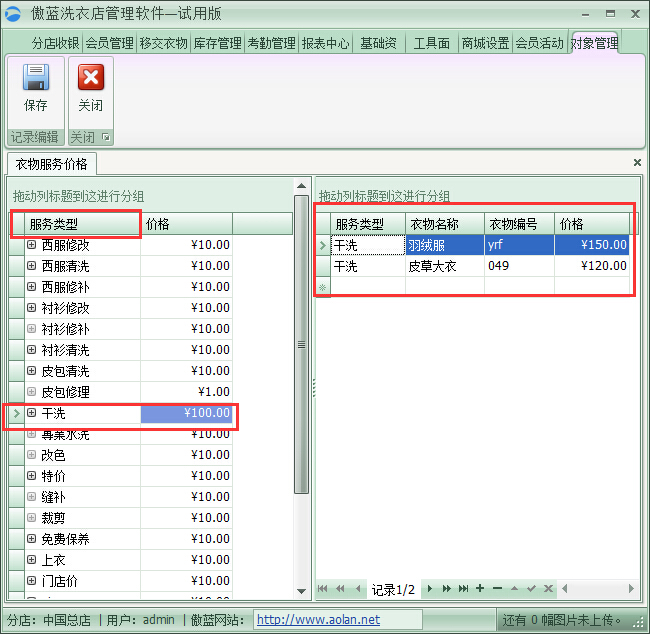
Task: Click right grid horizontal scroll right arrow
Action: tap(631, 588)
